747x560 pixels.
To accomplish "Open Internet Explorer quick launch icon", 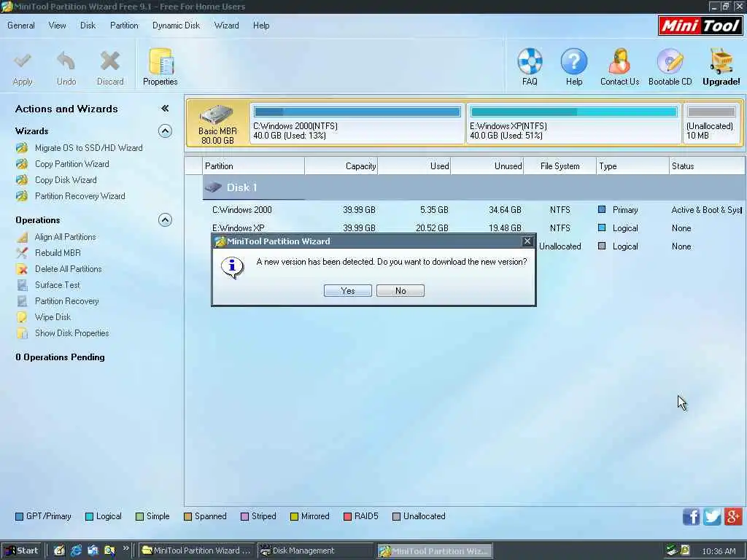I will click(76, 551).
